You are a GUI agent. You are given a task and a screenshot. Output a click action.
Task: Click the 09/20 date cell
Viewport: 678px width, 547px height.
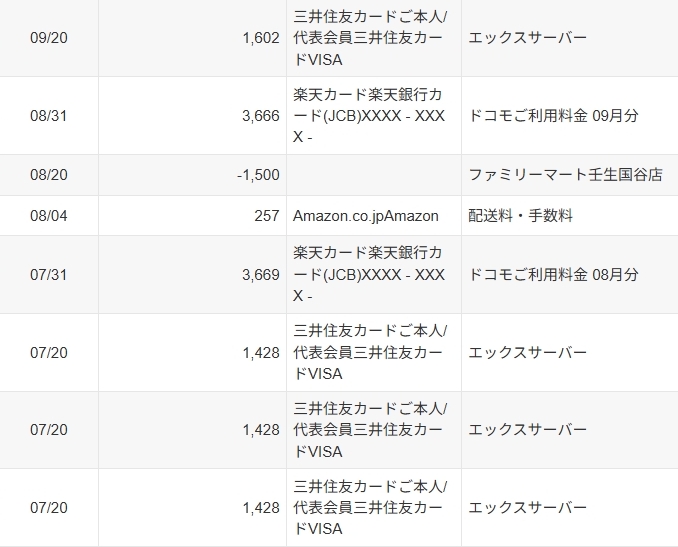coord(48,37)
